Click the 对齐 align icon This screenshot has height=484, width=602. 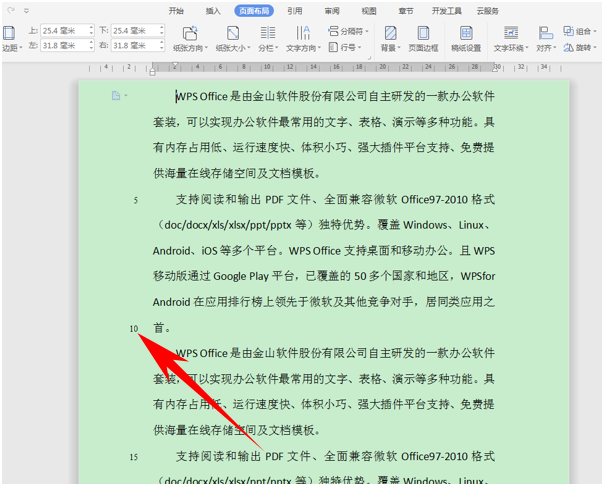545,33
